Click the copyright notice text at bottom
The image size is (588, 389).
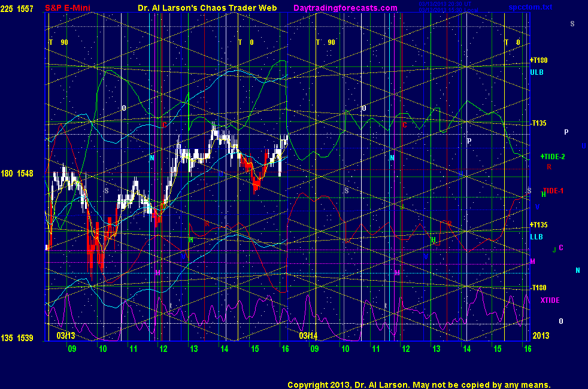419,385
